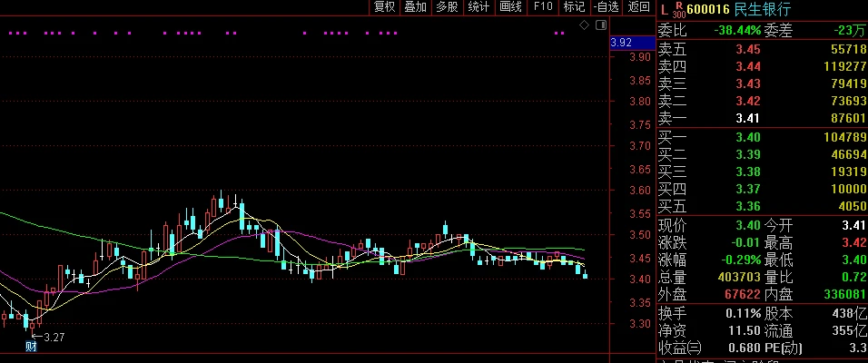This screenshot has width=868, height=363.
Task: Select the 买五 row price 3.36
Action: (x=748, y=206)
